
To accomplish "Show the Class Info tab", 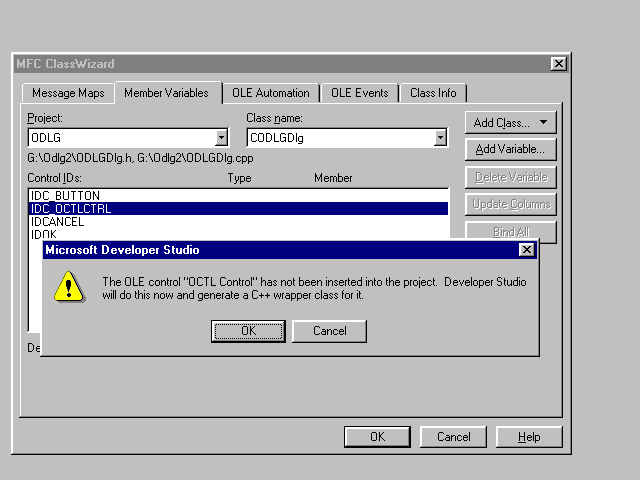I will point(433,93).
